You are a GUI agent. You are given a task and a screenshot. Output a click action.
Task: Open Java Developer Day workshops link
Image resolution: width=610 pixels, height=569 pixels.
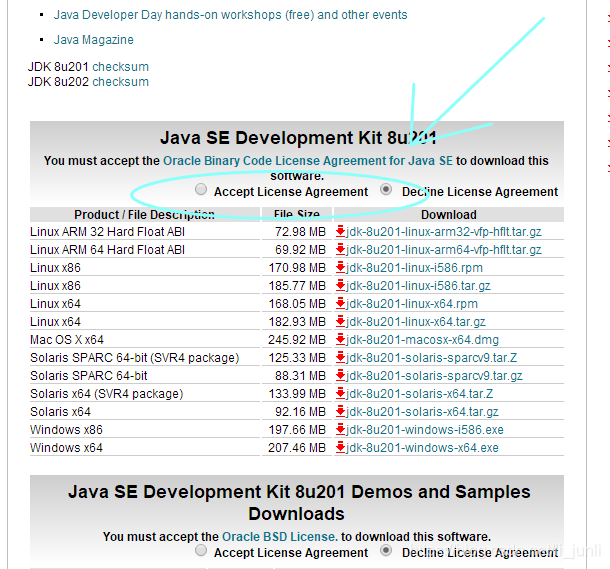(x=230, y=15)
